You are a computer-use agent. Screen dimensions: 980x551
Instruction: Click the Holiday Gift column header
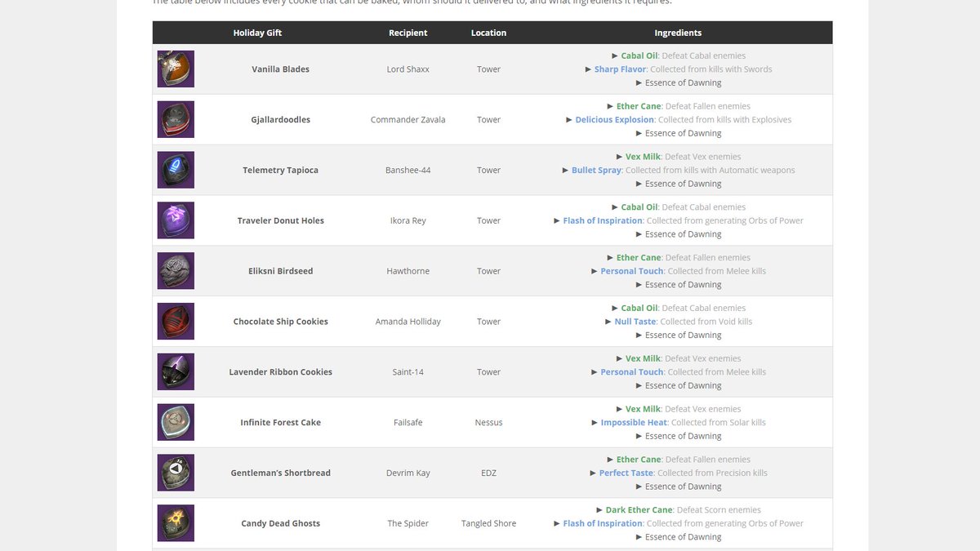257,33
